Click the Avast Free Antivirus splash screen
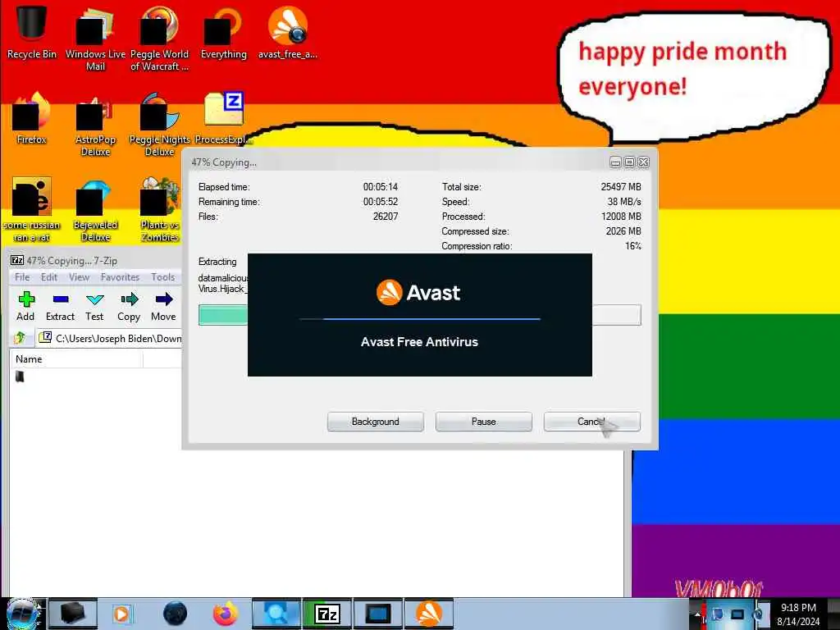This screenshot has width=840, height=630. point(419,315)
